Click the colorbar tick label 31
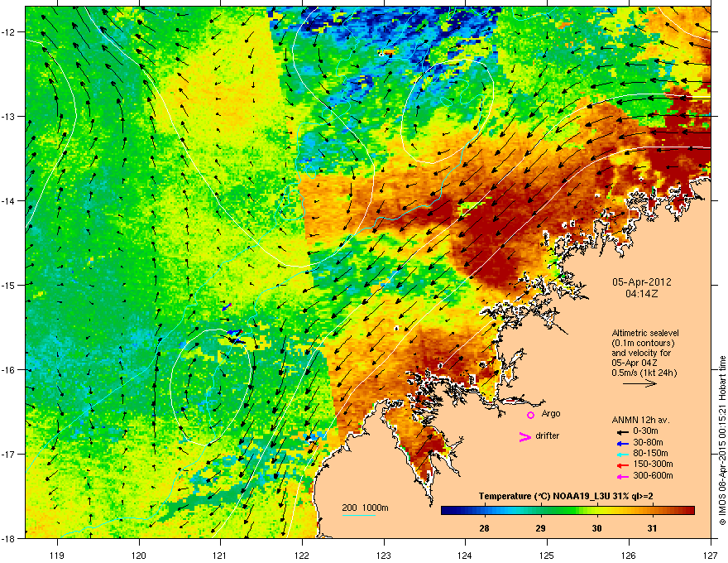 pyautogui.click(x=653, y=528)
